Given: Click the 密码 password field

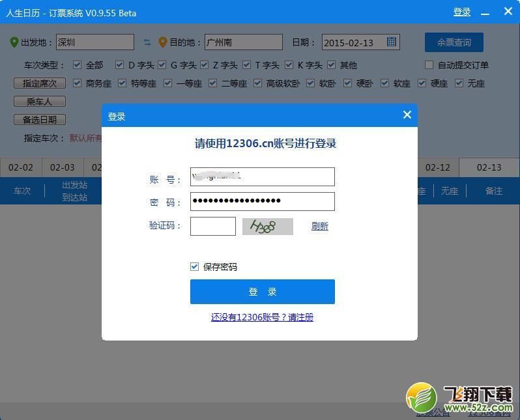Looking at the screenshot, I should pyautogui.click(x=263, y=201).
